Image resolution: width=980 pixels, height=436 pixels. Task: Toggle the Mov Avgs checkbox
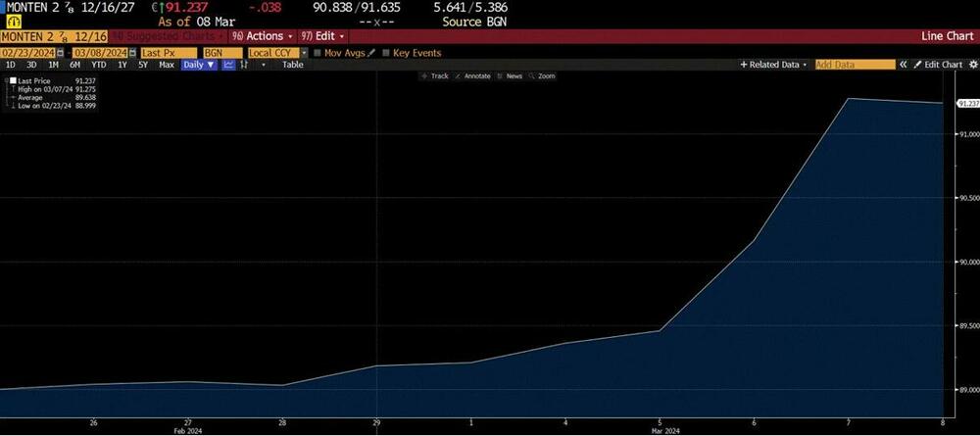[318, 53]
